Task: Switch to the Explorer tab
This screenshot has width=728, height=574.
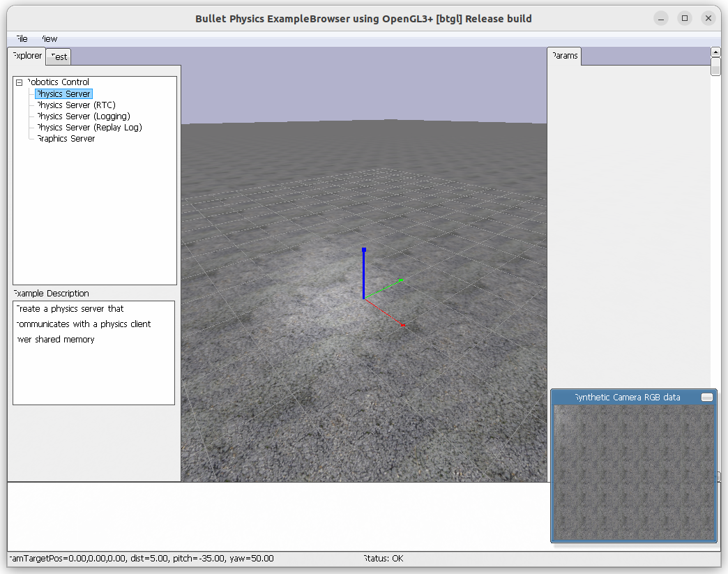Action: click(27, 56)
